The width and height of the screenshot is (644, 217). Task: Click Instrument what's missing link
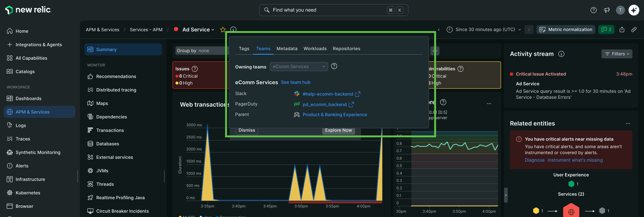click(x=575, y=160)
